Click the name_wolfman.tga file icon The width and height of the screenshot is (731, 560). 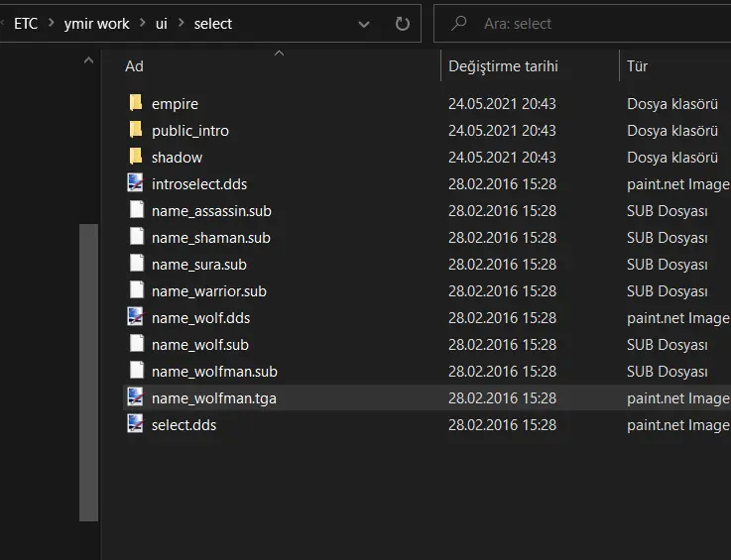click(x=136, y=397)
